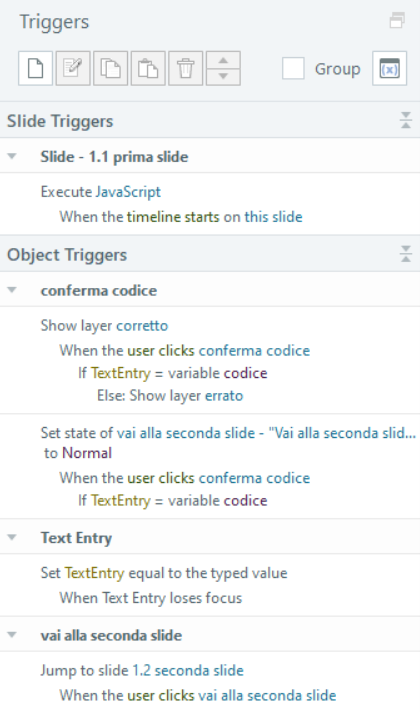Create a new trigger
The width and height of the screenshot is (420, 712).
pos(35,69)
